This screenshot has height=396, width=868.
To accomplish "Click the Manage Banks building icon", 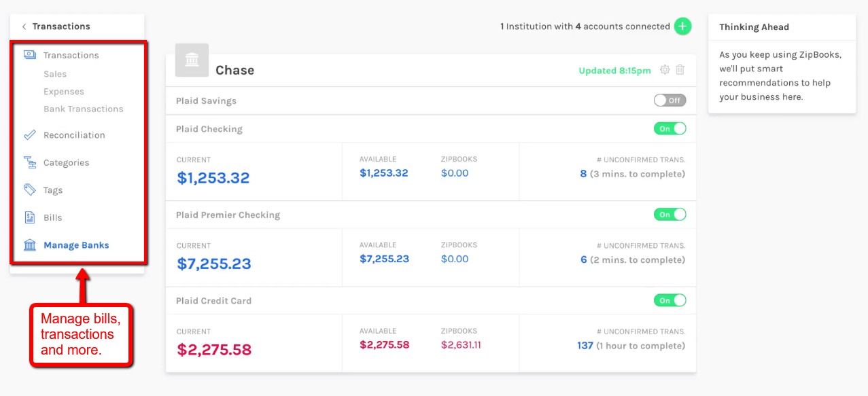I will click(30, 245).
